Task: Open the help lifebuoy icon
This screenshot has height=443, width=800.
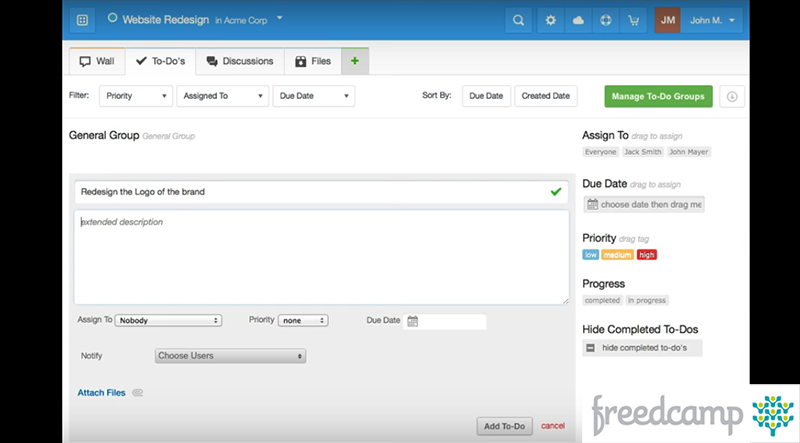Action: tap(606, 19)
